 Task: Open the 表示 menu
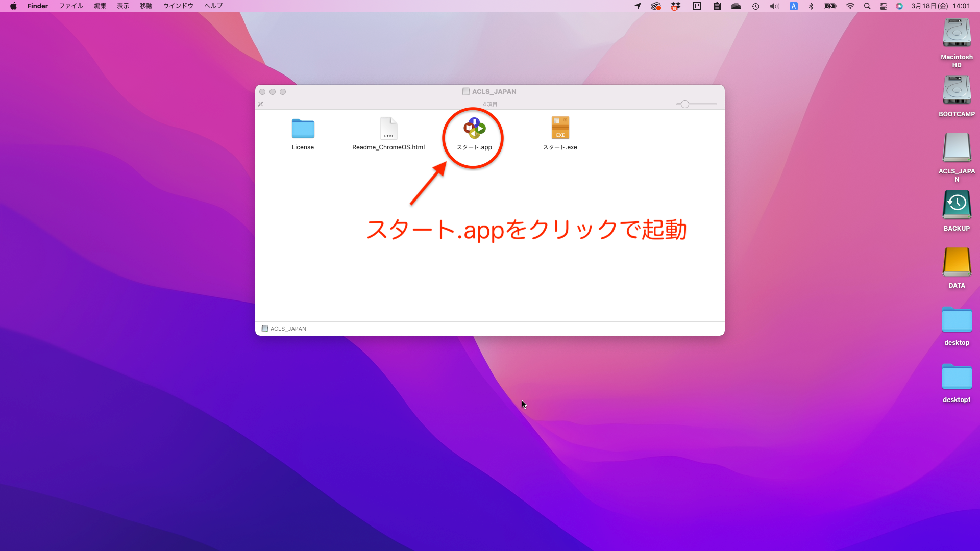(x=123, y=6)
